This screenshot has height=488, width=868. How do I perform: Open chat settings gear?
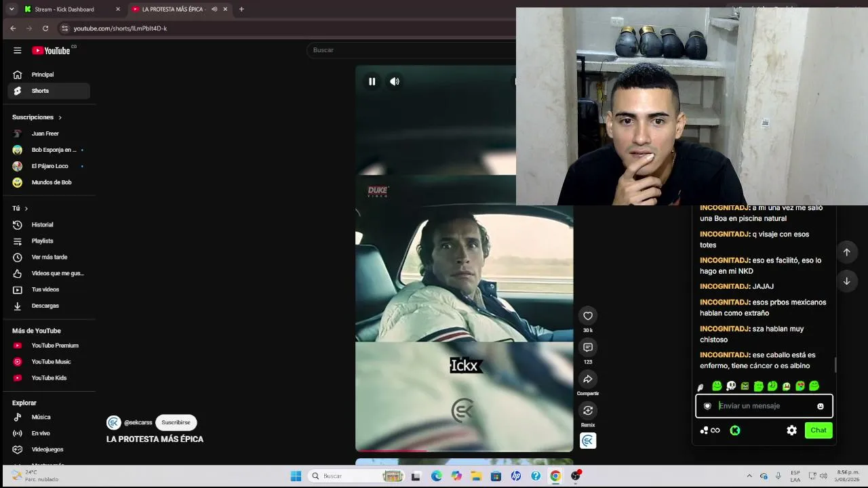tap(791, 430)
